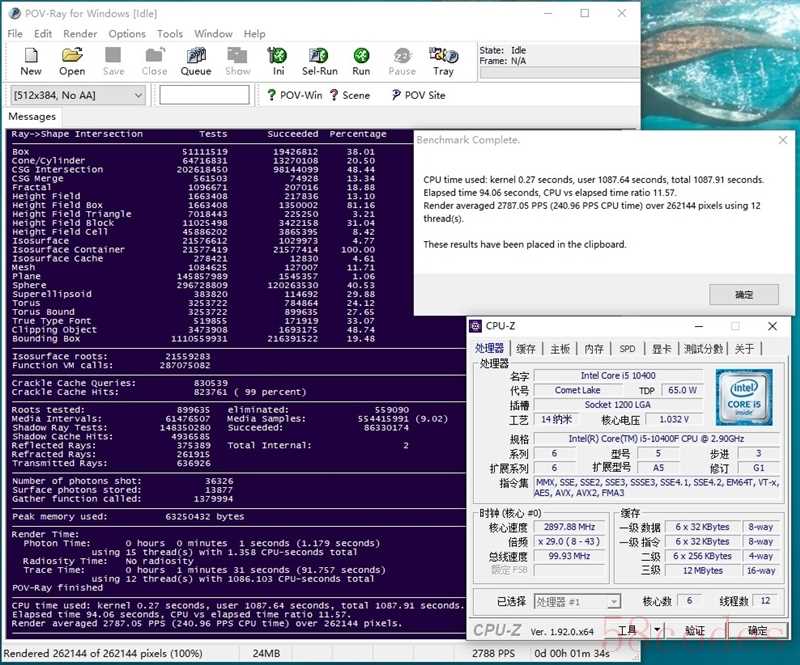Click the render progress bar under Frame
Image resolution: width=800 pixels, height=665 pixels.
click(560, 73)
